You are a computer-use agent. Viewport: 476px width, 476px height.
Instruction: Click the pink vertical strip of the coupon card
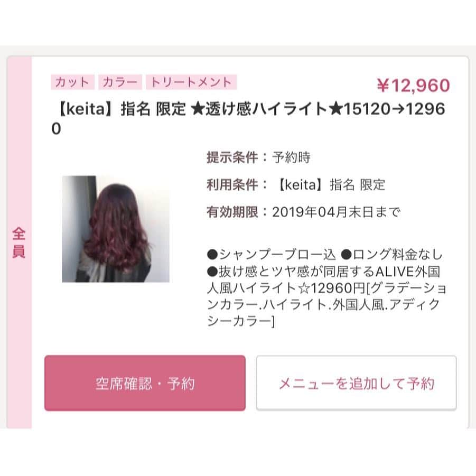click(x=19, y=242)
